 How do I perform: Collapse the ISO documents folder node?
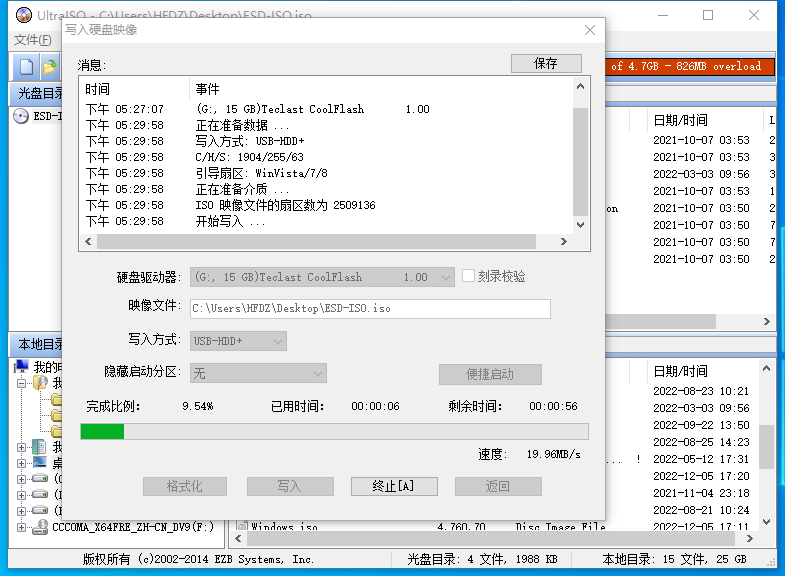(21, 383)
